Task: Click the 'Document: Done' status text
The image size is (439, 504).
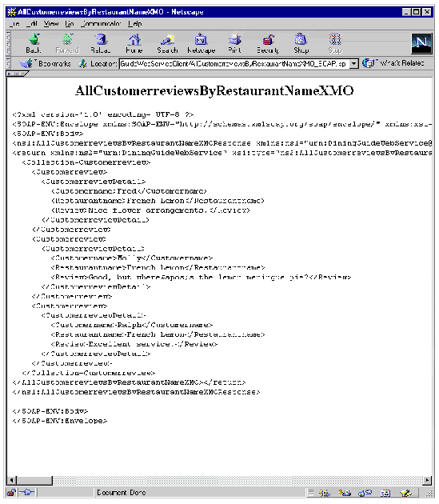Action: click(122, 493)
